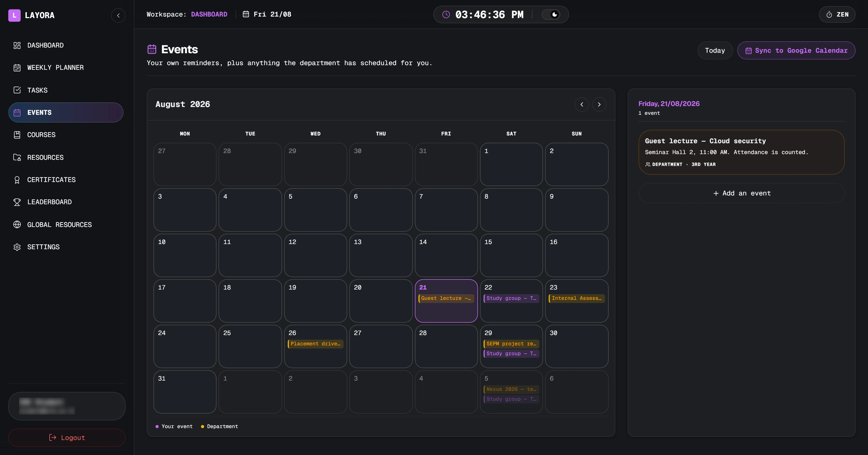Viewport: 868px width, 455px height.
Task: Toggle the dark mode switch
Action: click(x=551, y=14)
